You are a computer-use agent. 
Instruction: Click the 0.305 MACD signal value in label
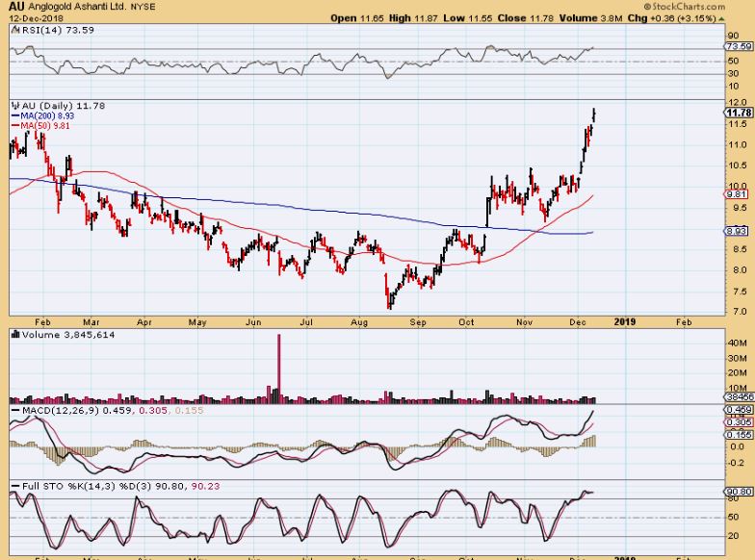(153, 410)
